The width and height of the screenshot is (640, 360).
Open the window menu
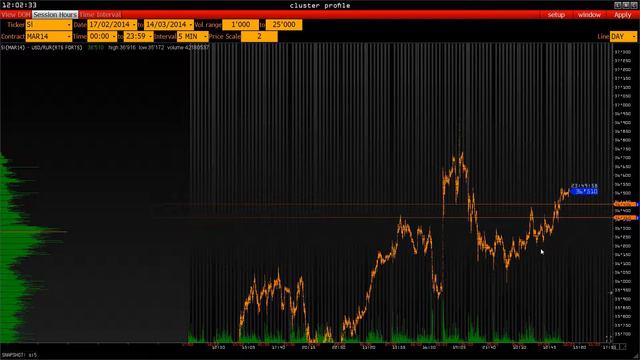tap(589, 15)
